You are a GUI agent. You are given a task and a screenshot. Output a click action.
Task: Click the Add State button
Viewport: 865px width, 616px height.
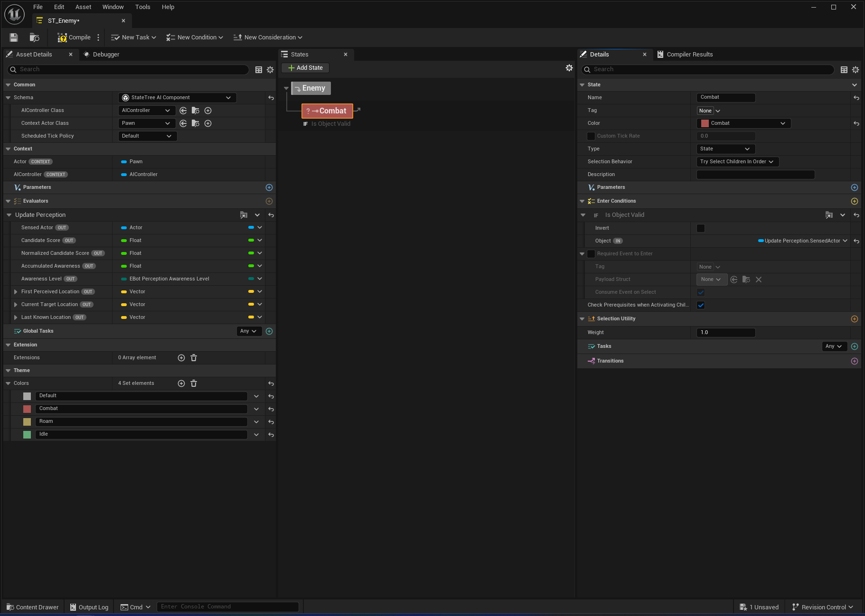[x=305, y=68]
